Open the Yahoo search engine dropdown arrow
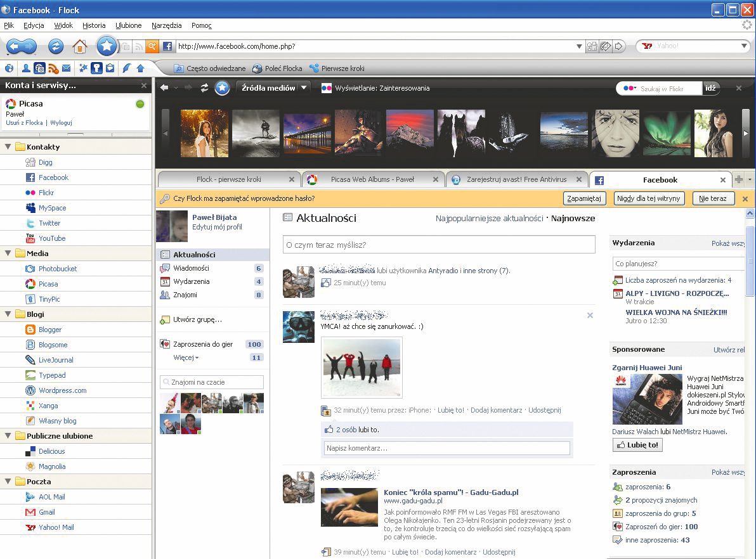 click(745, 46)
